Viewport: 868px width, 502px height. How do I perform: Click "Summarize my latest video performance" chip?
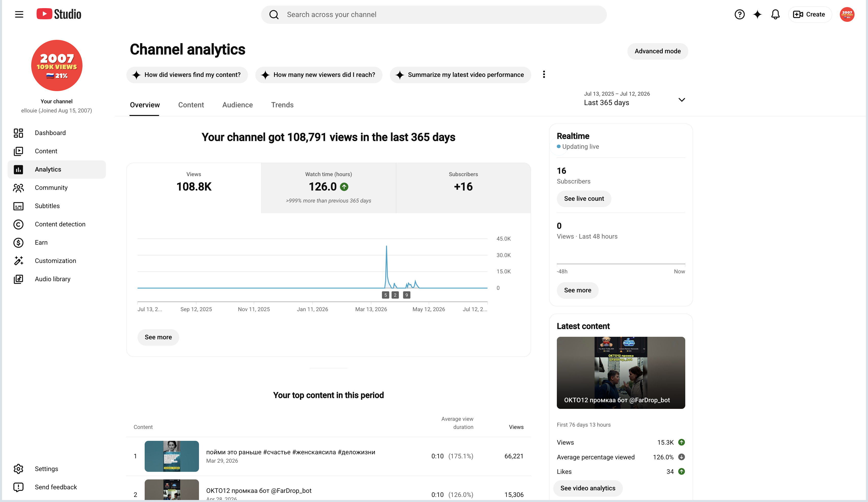coord(460,75)
